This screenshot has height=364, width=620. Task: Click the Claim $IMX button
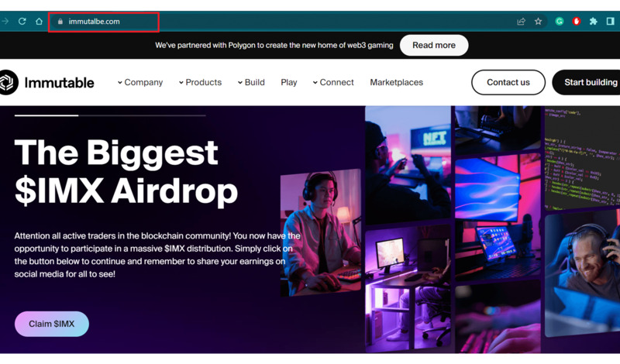coord(52,324)
